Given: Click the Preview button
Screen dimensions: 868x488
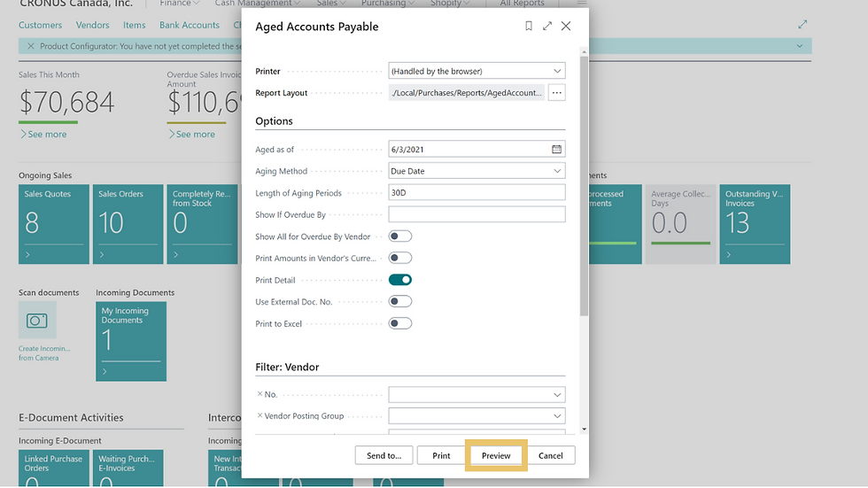Looking at the screenshot, I should pos(496,455).
